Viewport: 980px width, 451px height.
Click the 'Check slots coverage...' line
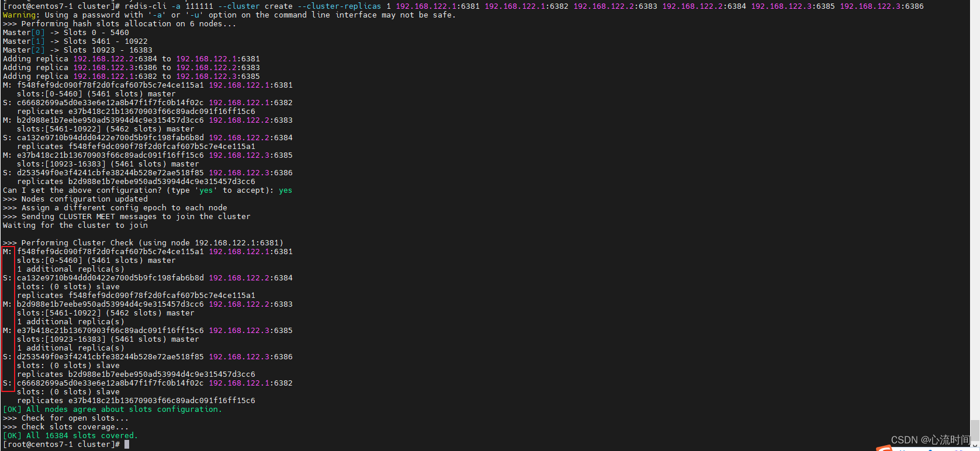pos(66,426)
